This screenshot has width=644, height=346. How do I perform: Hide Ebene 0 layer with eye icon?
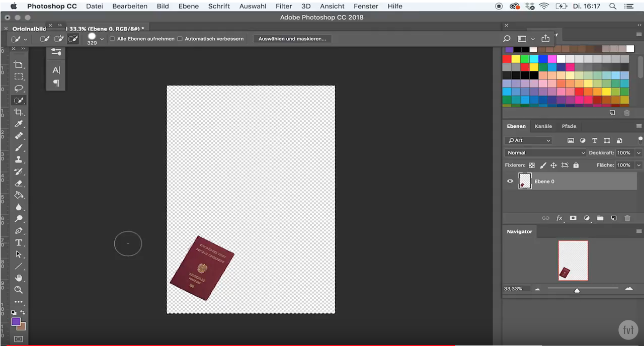pos(510,182)
